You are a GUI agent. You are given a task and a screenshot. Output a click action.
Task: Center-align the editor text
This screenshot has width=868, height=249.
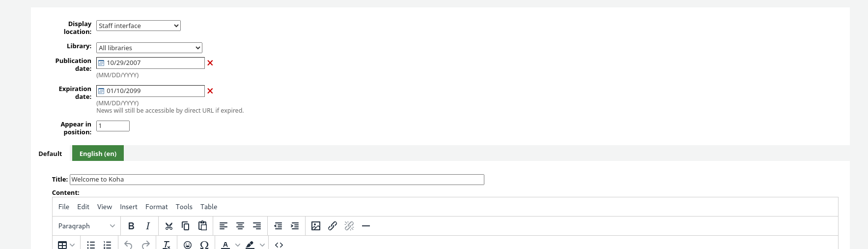tap(240, 226)
